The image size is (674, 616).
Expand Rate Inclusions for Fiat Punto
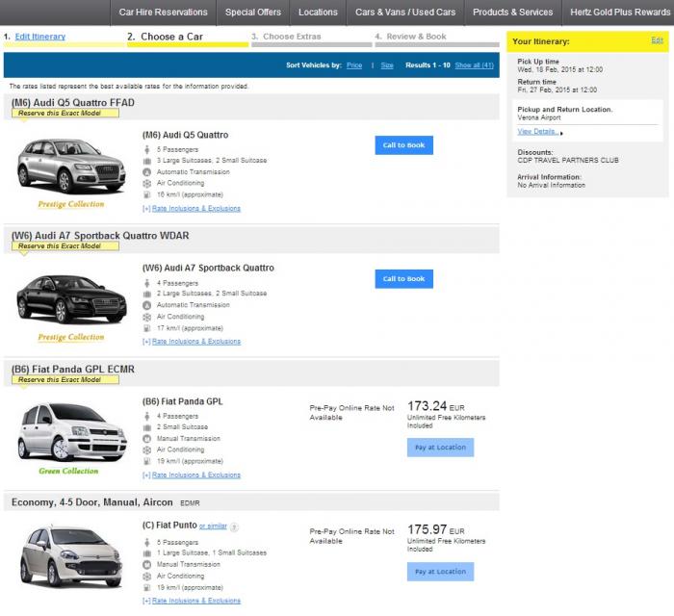196,601
